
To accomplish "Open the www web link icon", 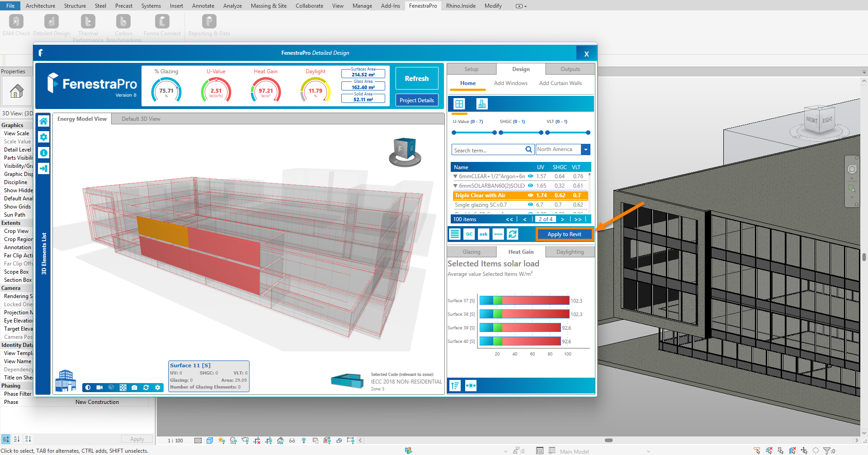I will pyautogui.click(x=498, y=234).
